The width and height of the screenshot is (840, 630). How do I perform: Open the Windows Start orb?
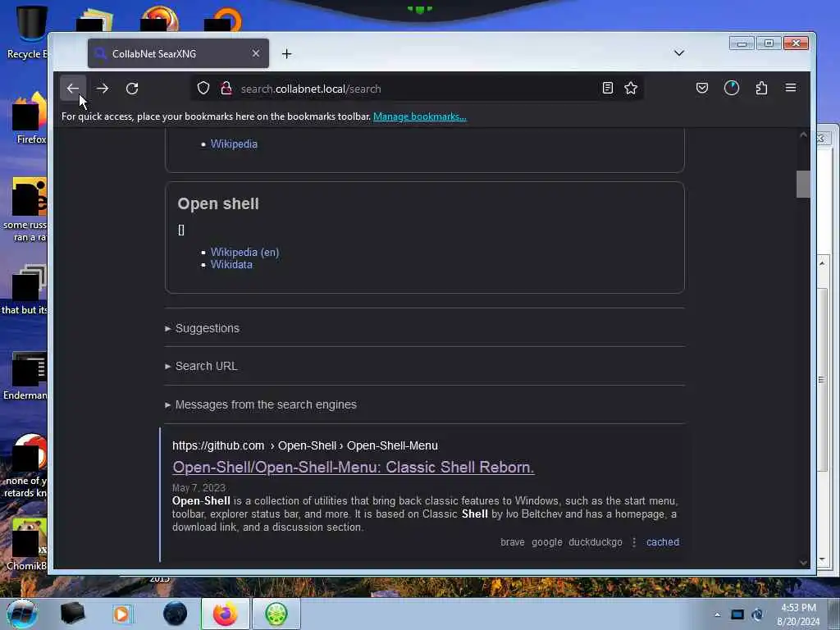click(x=22, y=614)
